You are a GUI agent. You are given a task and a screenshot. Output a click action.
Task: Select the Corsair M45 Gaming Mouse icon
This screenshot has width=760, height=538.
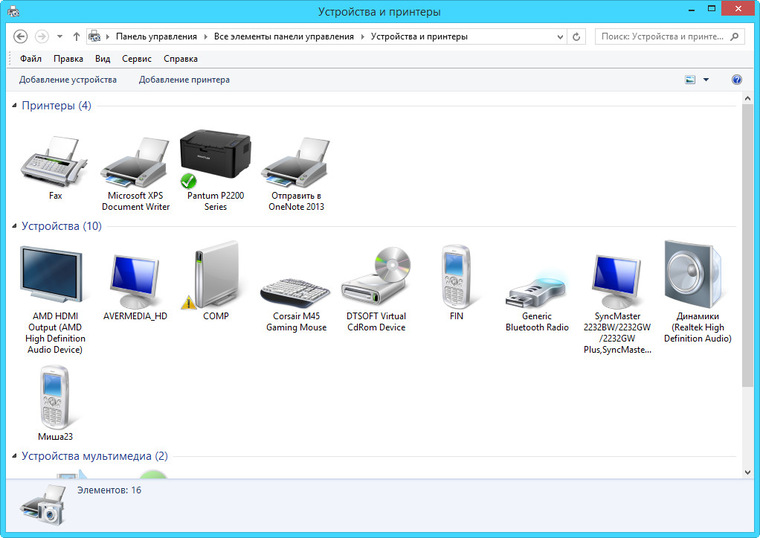point(295,292)
